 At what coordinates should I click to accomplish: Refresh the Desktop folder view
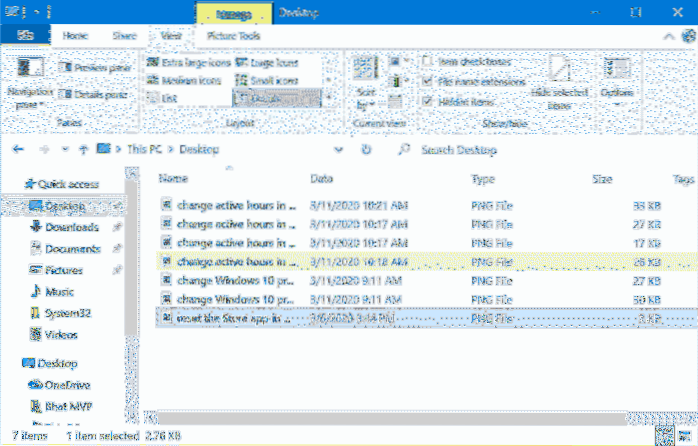[368, 149]
